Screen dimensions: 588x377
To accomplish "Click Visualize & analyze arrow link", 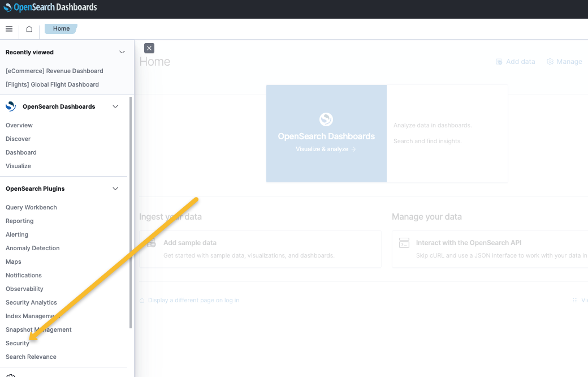I will click(x=326, y=149).
